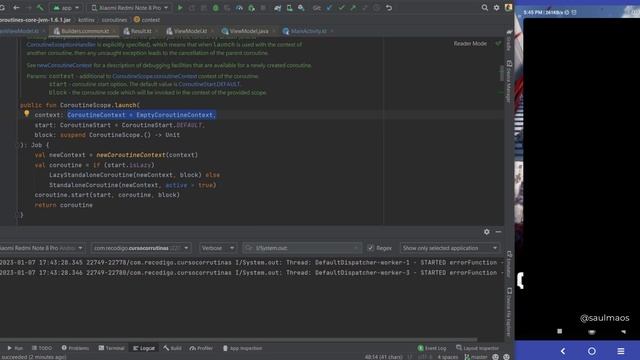The width and height of the screenshot is (640, 360).
Task: Select the Logcat tool window tab
Action: [x=144, y=348]
